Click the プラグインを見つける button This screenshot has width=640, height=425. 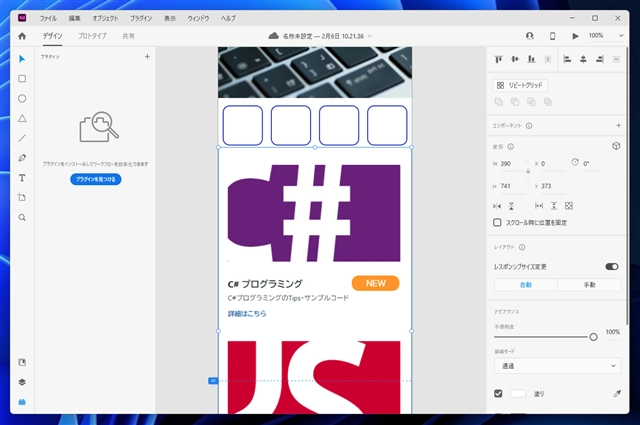coord(96,179)
